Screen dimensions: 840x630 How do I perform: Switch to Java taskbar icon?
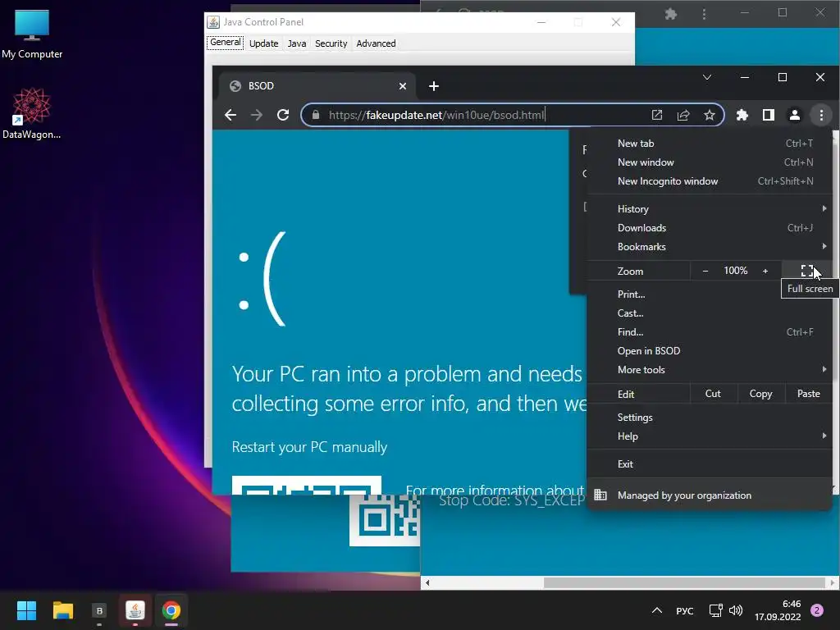point(135,610)
